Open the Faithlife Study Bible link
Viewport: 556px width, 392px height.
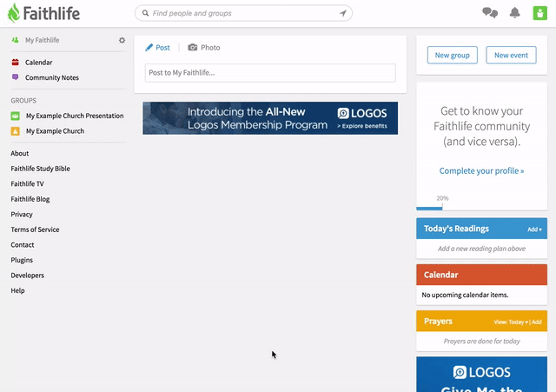tap(41, 169)
